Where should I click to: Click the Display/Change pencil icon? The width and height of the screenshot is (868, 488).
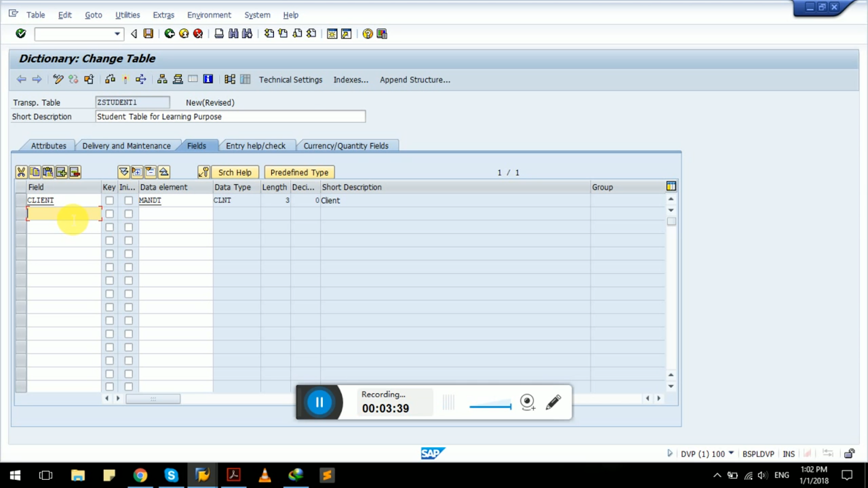pos(58,79)
